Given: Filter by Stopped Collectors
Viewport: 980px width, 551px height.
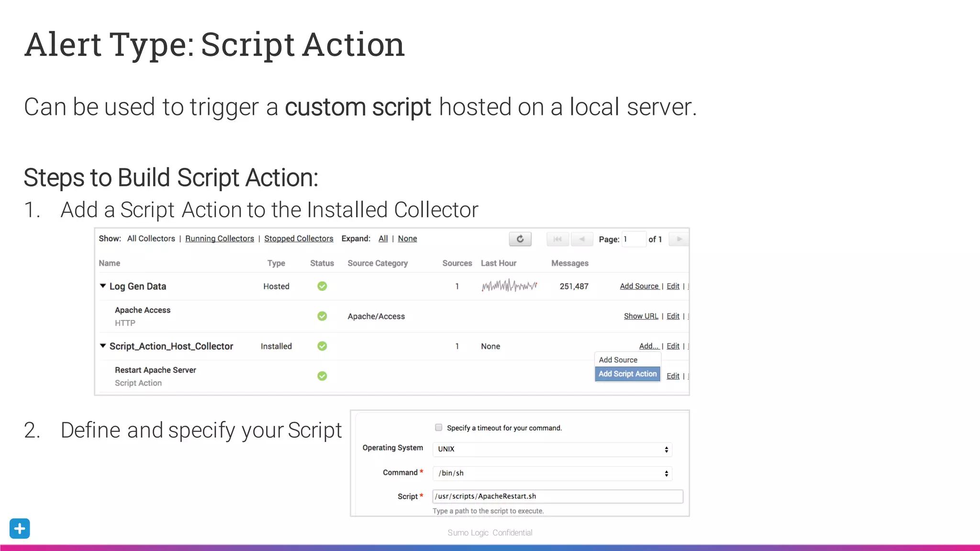Looking at the screenshot, I should [x=299, y=239].
